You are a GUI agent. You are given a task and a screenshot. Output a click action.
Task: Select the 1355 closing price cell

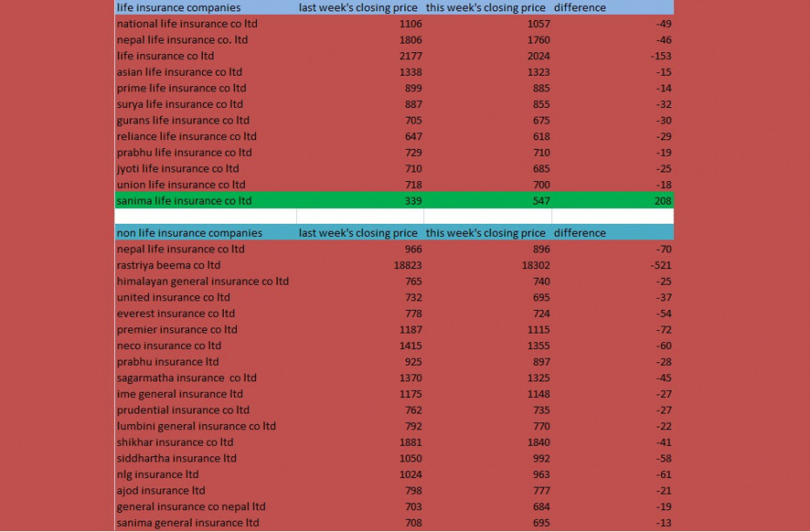pyautogui.click(x=488, y=345)
